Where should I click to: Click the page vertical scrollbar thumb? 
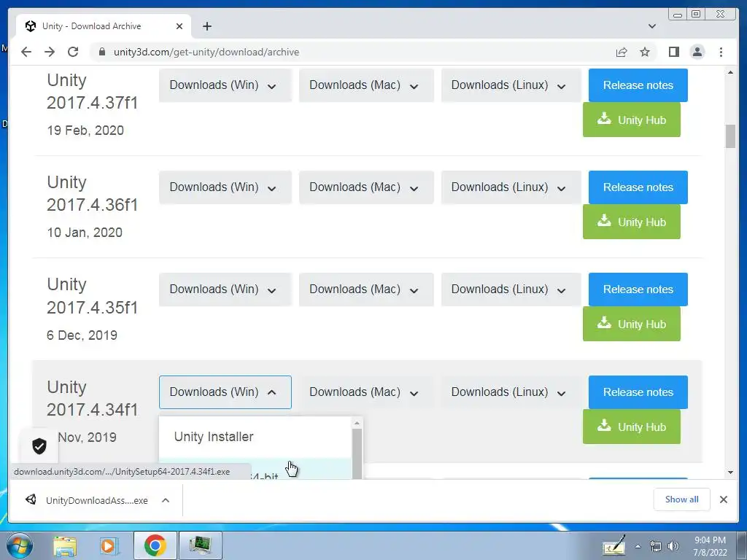(x=730, y=136)
